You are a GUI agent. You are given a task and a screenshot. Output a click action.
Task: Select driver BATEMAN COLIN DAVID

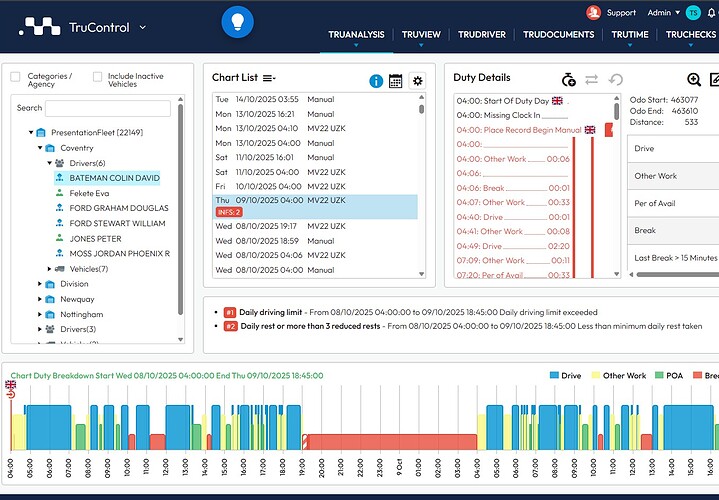point(115,178)
